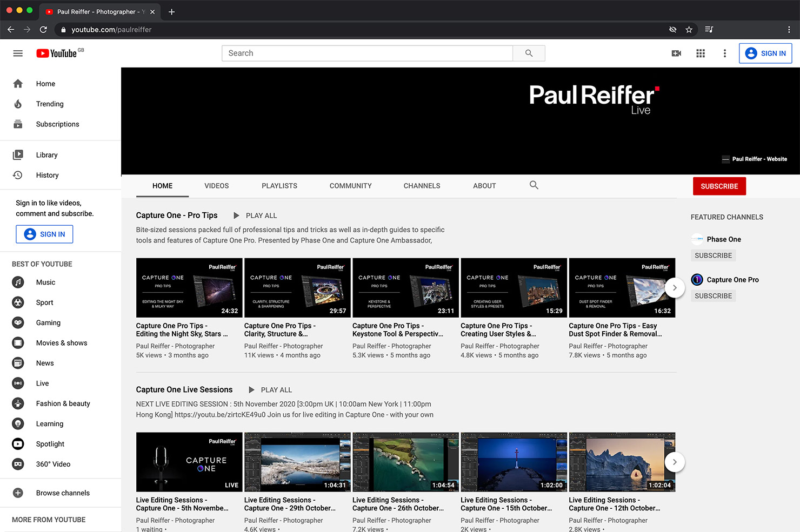Click the search magnifier button

coord(529,53)
